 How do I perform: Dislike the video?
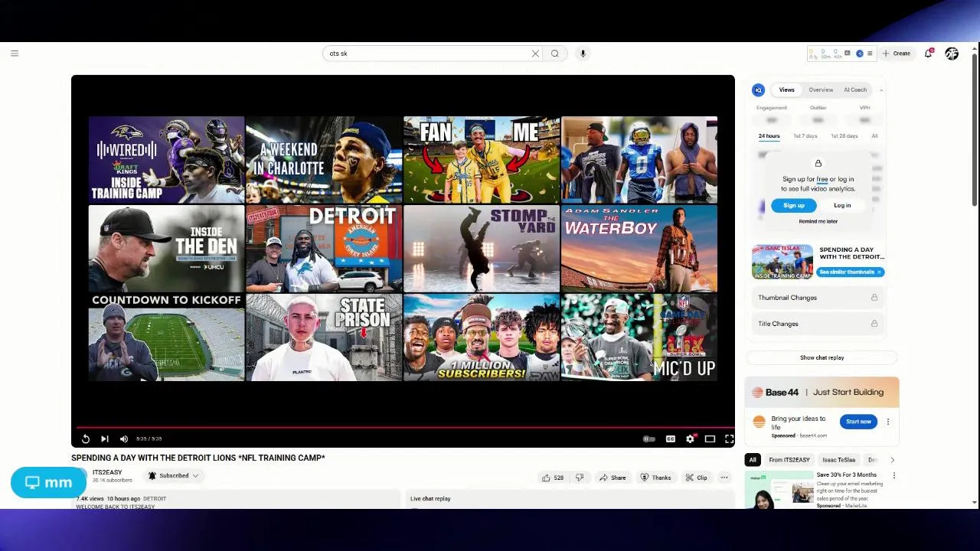click(x=580, y=478)
